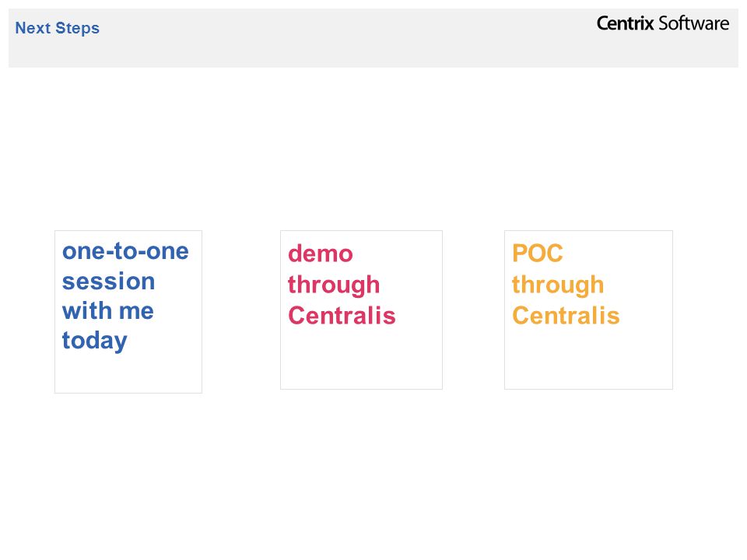This screenshot has height=560, width=747.
Task: Click the word 'Next' in the title
Action: coord(33,28)
